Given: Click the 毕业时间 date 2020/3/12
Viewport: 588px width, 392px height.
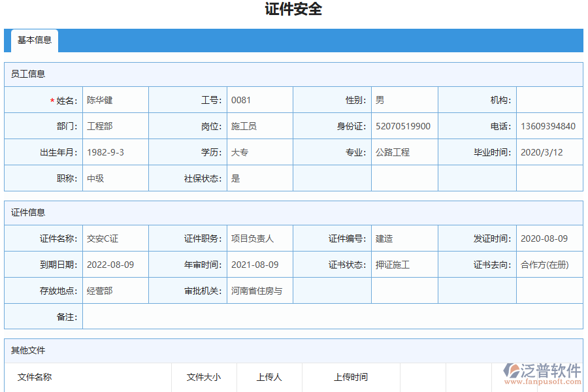Looking at the screenshot, I should [x=549, y=152].
